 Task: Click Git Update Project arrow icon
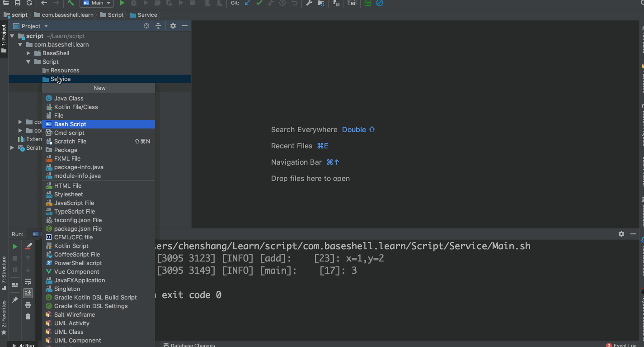point(247,3)
